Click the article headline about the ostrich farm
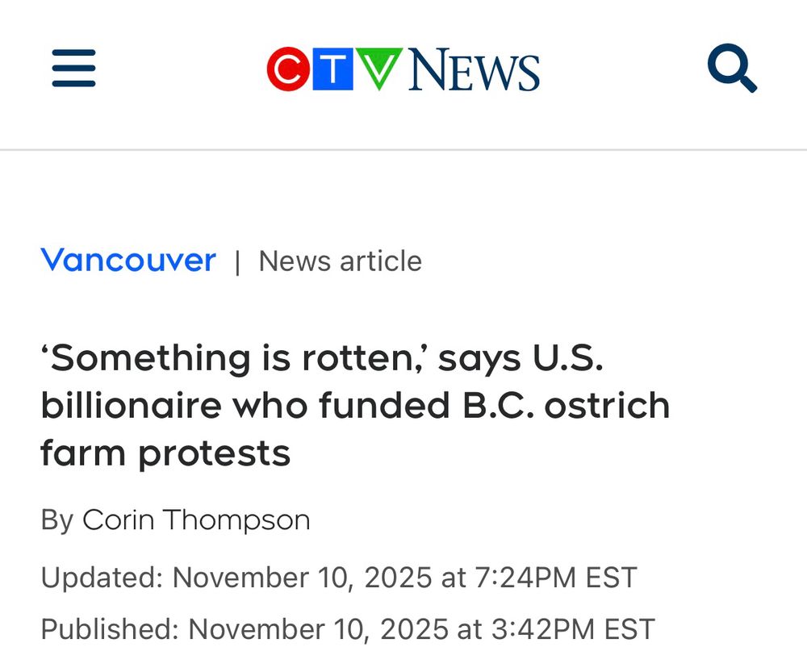 (355, 404)
